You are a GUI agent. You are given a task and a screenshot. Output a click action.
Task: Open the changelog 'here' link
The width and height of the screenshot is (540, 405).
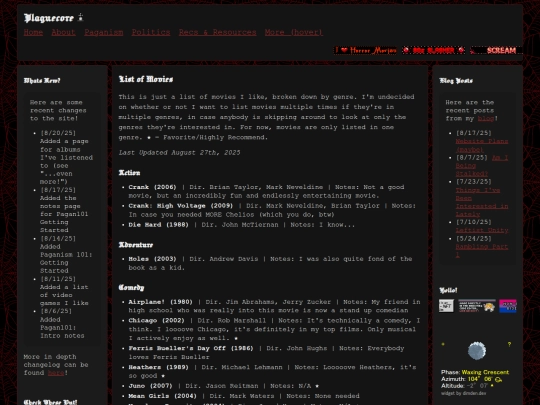coord(56,373)
